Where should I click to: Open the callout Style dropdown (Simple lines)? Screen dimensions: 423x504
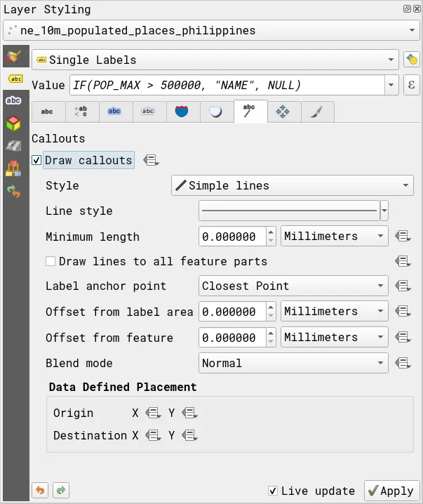coord(293,185)
